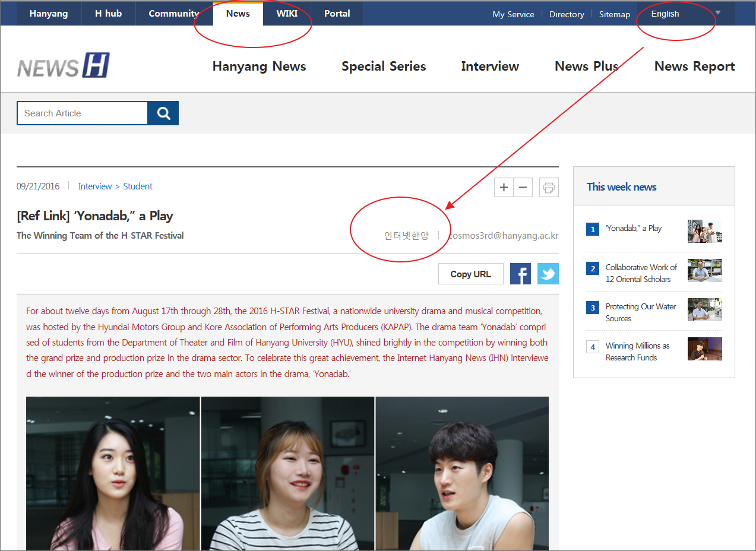Click the print article icon
The width and height of the screenshot is (756, 551).
tap(549, 188)
